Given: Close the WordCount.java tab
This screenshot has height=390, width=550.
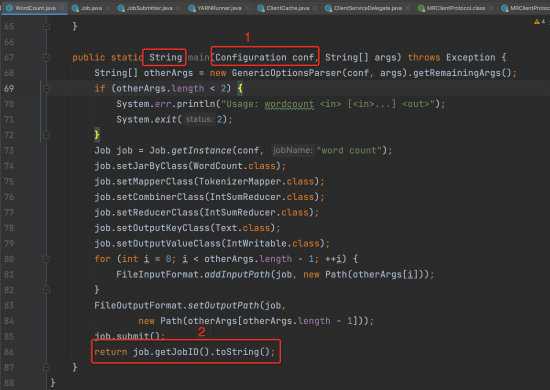Looking at the screenshot, I should click(x=62, y=8).
